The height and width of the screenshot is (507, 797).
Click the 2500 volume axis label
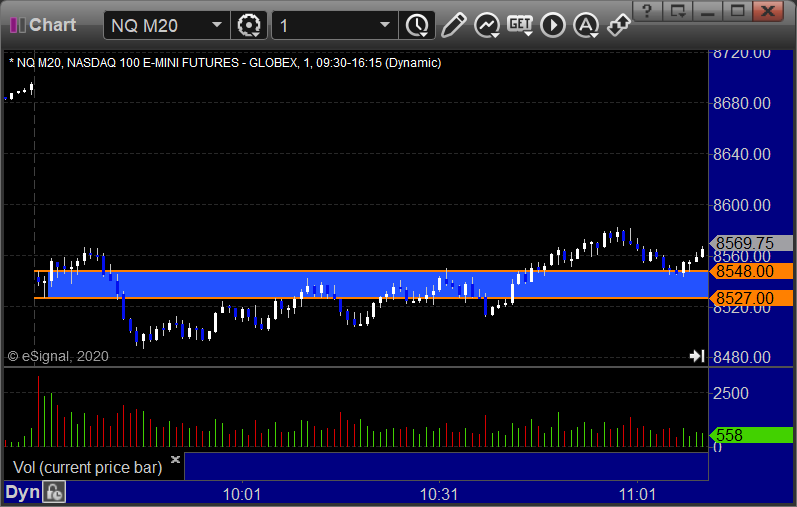(x=730, y=393)
